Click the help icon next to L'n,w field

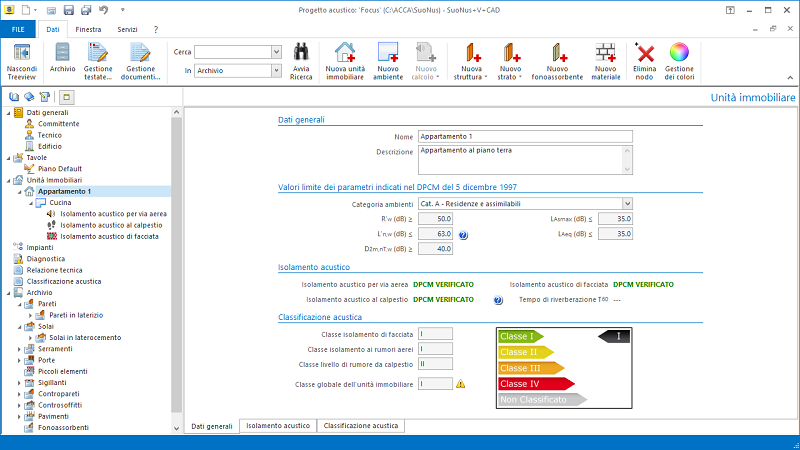[x=463, y=235]
